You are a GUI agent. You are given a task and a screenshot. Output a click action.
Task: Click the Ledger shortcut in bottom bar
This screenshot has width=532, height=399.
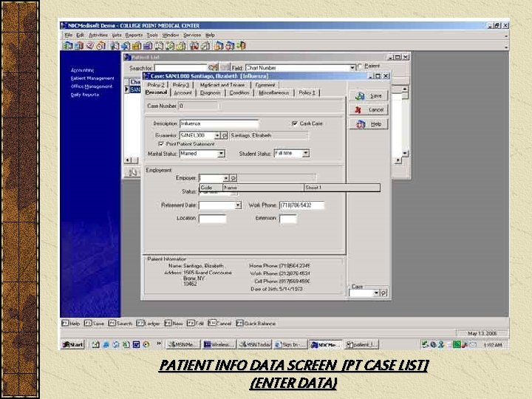click(149, 324)
